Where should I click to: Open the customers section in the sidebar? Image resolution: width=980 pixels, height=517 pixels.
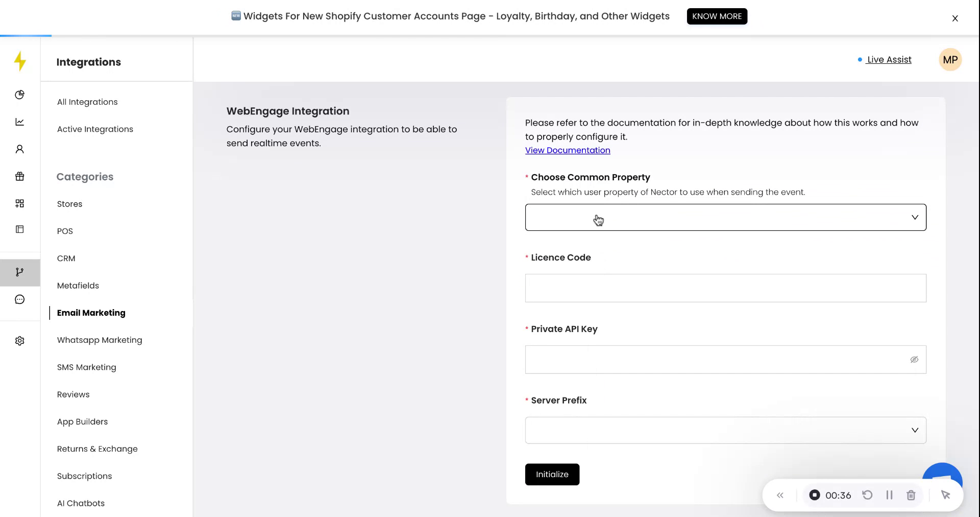pos(19,149)
